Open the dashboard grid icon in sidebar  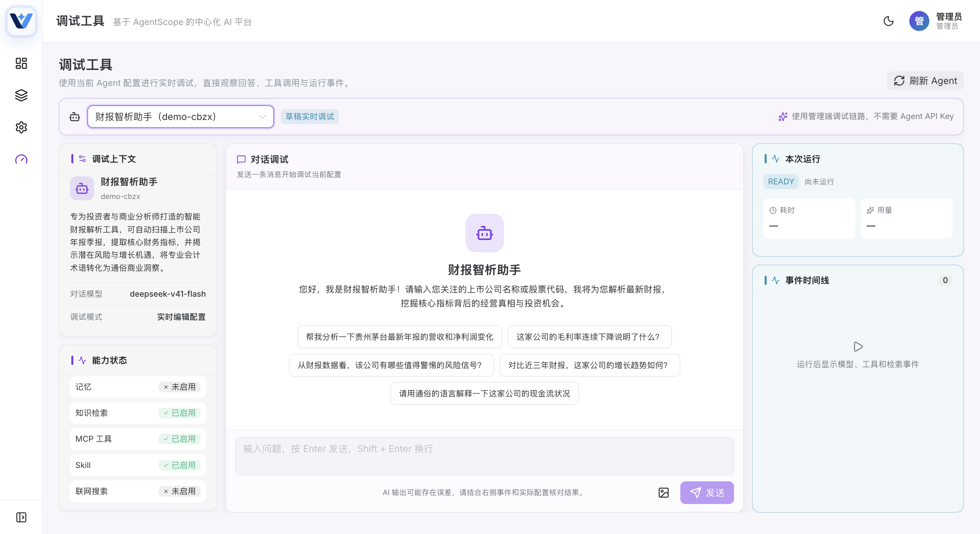(21, 64)
